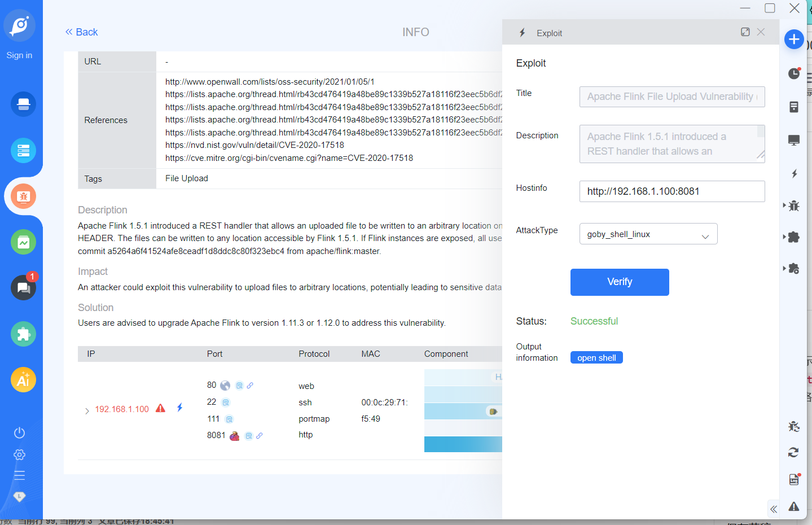Image resolution: width=812 pixels, height=525 pixels.
Task: Click blue lightning exploit icon beside 192.168.1.100
Action: point(179,408)
